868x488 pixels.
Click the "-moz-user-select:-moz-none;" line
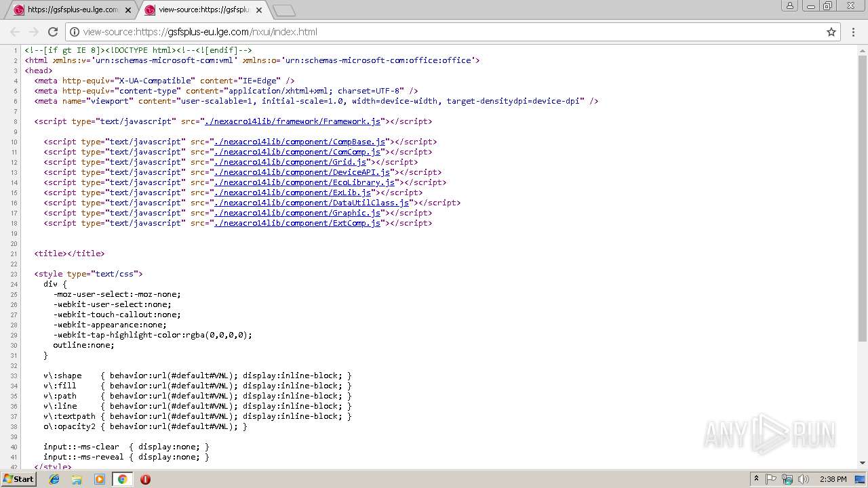point(117,294)
